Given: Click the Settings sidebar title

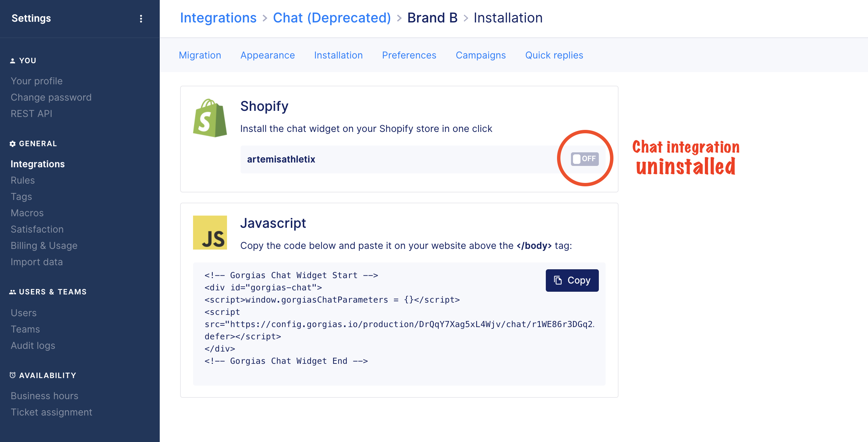Looking at the screenshot, I should [31, 18].
